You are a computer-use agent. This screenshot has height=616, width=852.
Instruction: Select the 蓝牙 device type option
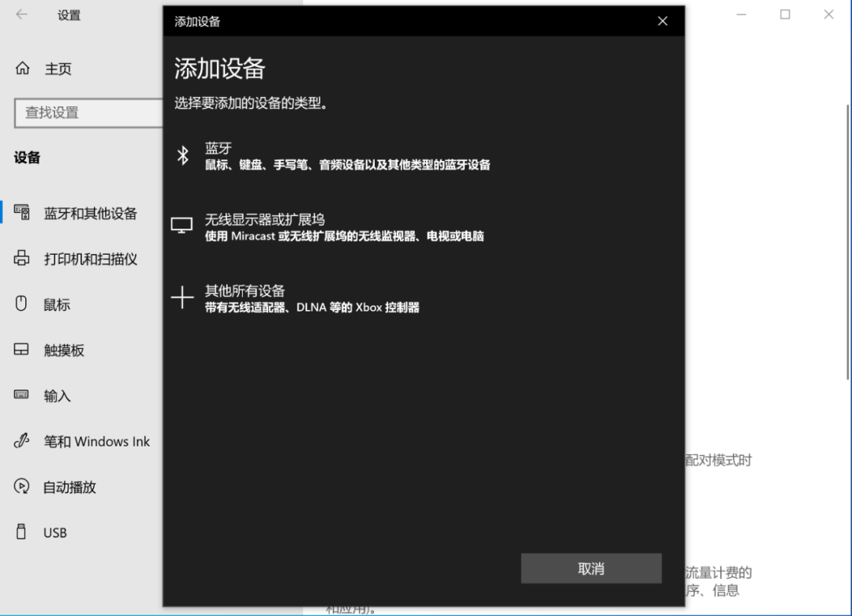click(x=424, y=156)
